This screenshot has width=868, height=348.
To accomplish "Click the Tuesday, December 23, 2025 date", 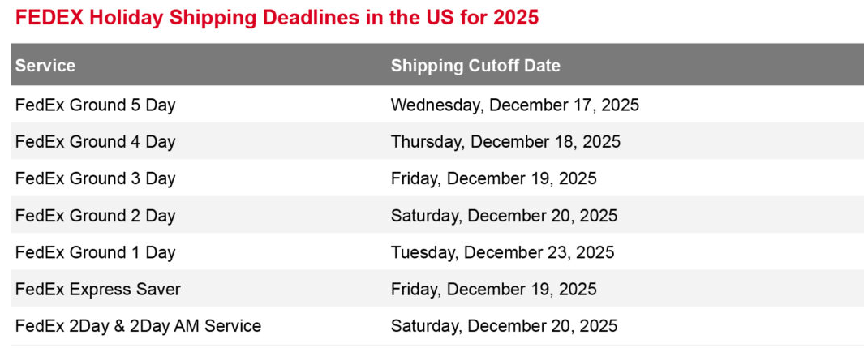I will pyautogui.click(x=502, y=252).
